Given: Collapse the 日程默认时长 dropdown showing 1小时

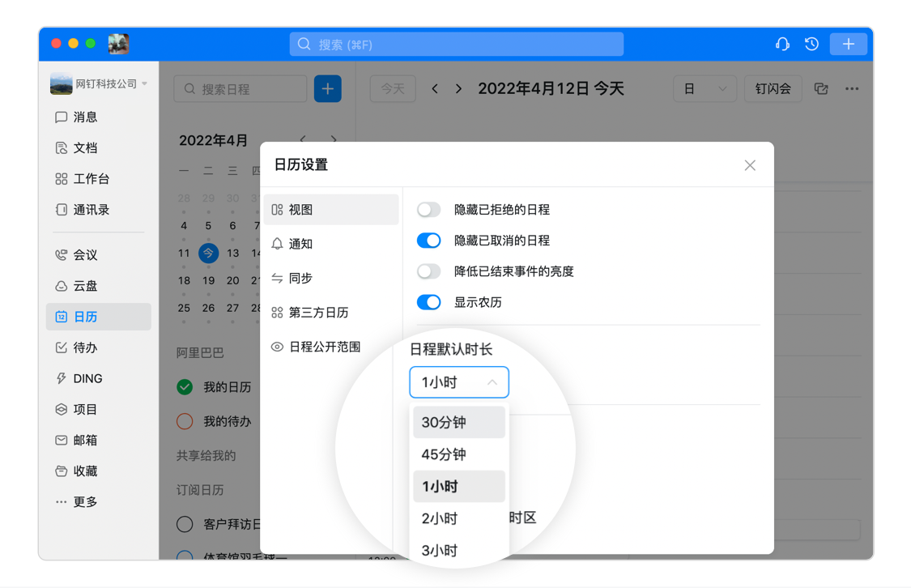Looking at the screenshot, I should (458, 382).
